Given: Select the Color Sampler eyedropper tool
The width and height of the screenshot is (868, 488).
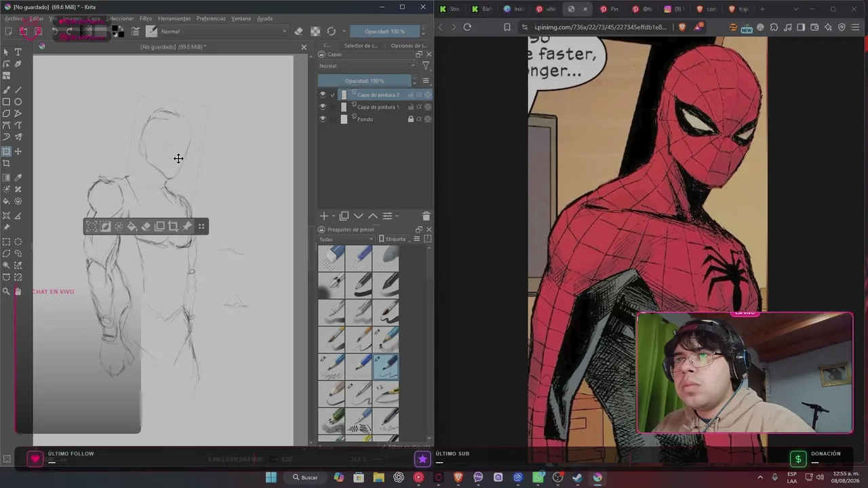Looking at the screenshot, I should [x=18, y=178].
